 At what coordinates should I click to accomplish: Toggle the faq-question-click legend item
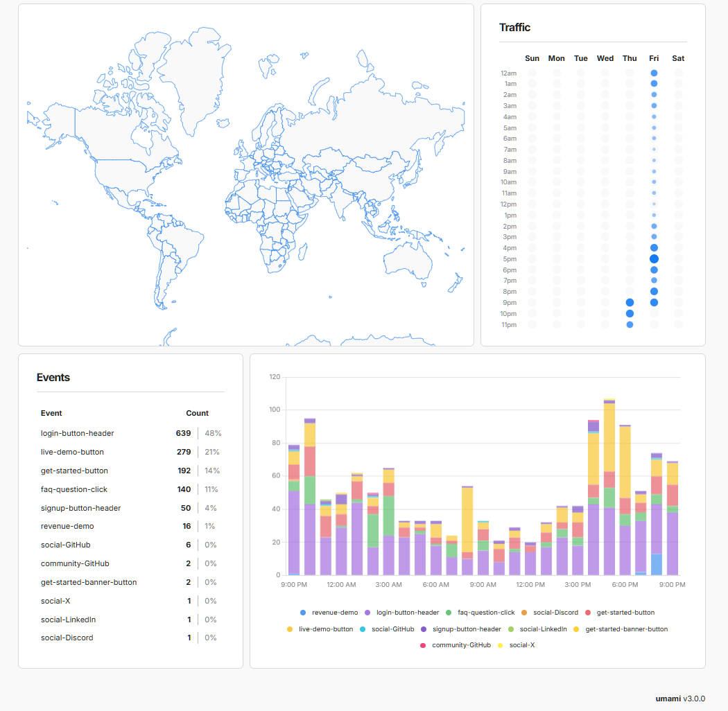tap(449, 613)
